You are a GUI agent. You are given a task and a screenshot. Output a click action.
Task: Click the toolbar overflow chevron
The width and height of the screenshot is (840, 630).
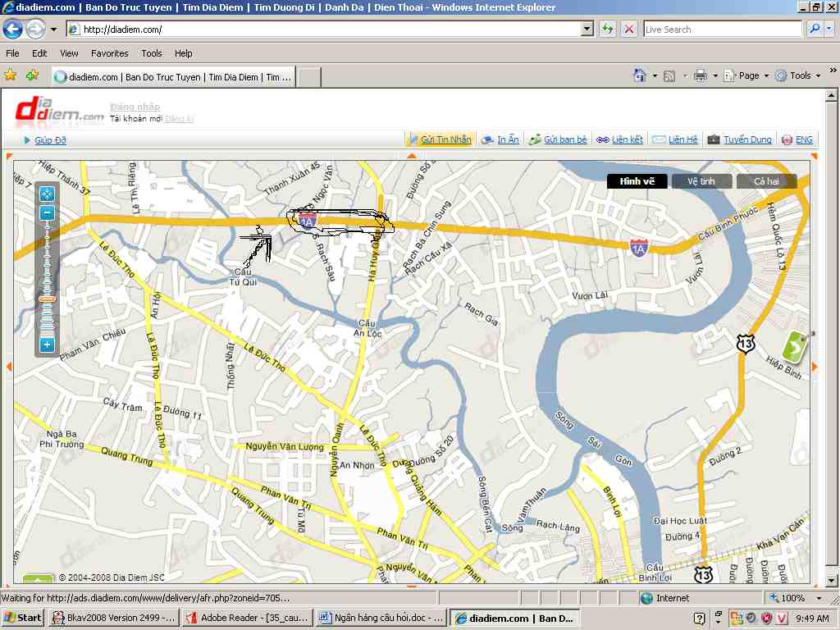[833, 71]
